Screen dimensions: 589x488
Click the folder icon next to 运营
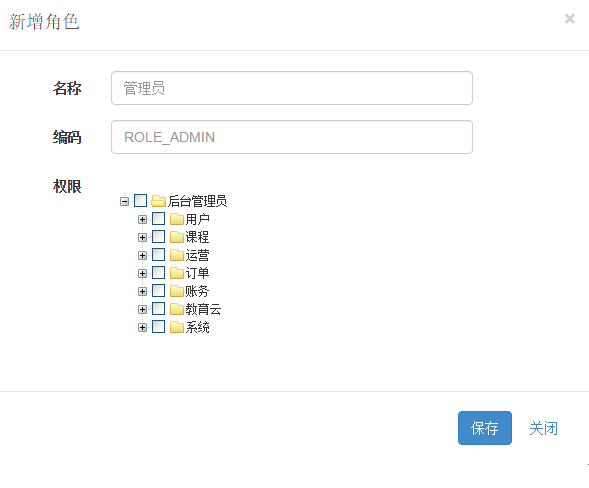(x=177, y=255)
